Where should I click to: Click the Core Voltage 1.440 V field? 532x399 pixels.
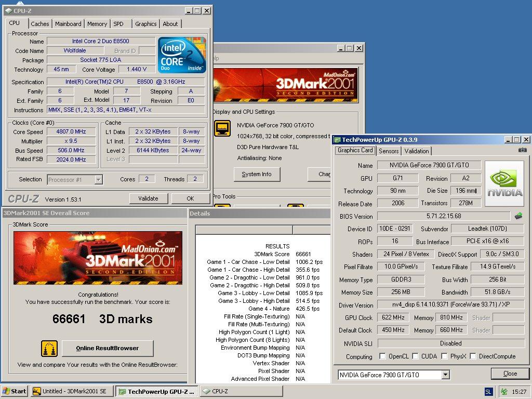(x=137, y=69)
